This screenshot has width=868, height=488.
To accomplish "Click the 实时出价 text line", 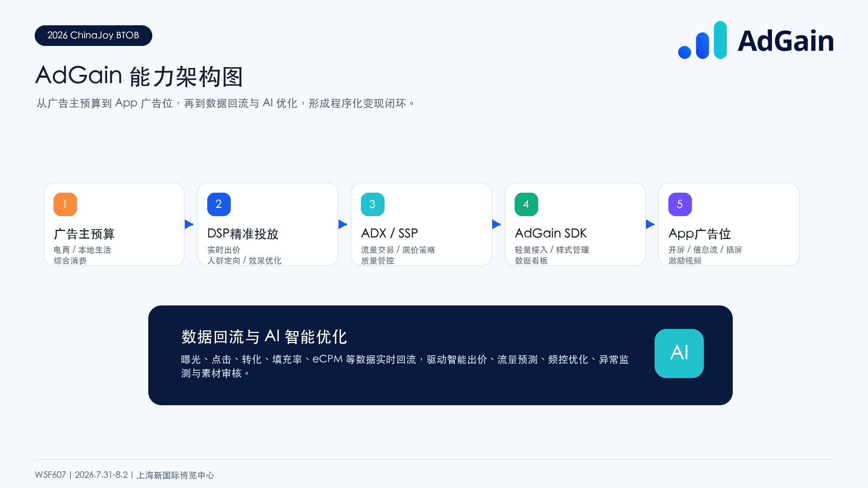I will click(224, 250).
